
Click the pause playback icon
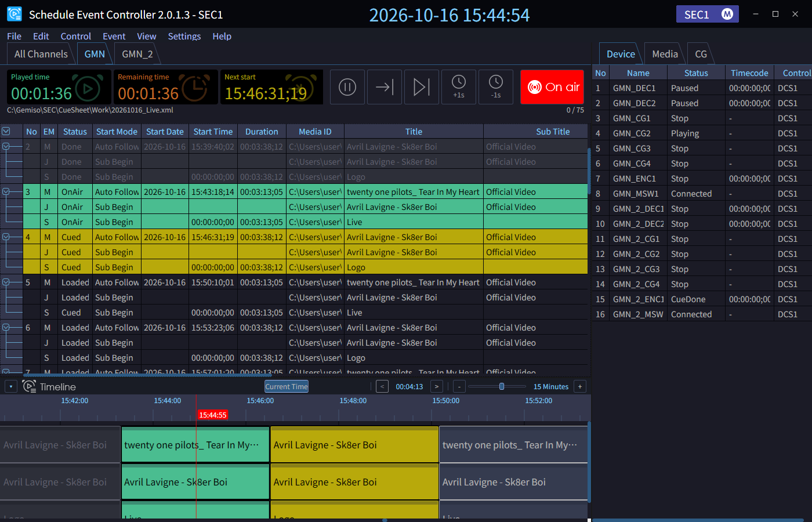coord(347,87)
